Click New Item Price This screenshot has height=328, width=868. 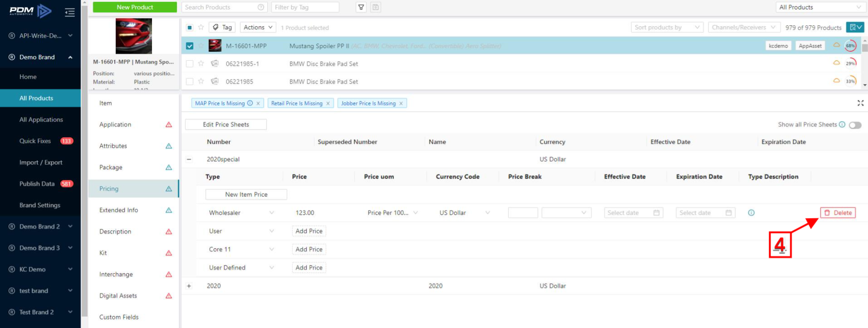tap(246, 195)
